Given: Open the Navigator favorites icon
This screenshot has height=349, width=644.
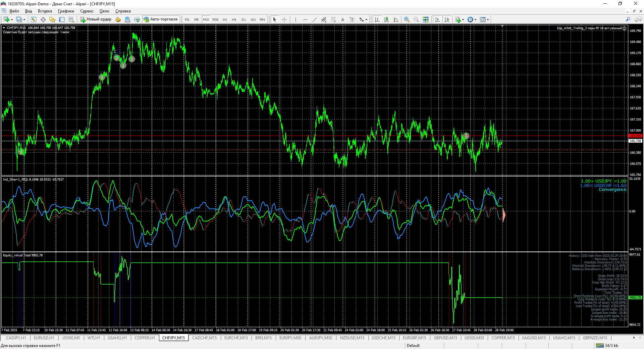Looking at the screenshot, I should (x=52, y=19).
